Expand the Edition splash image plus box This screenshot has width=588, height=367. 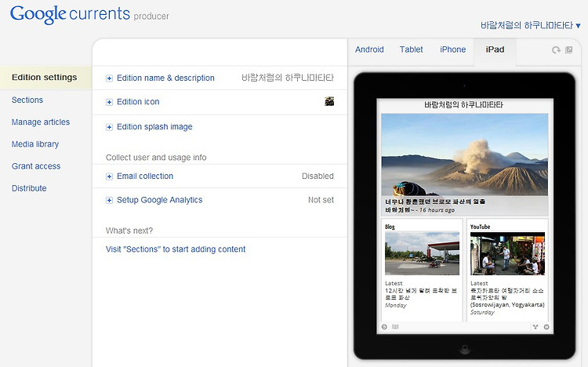[x=109, y=127]
